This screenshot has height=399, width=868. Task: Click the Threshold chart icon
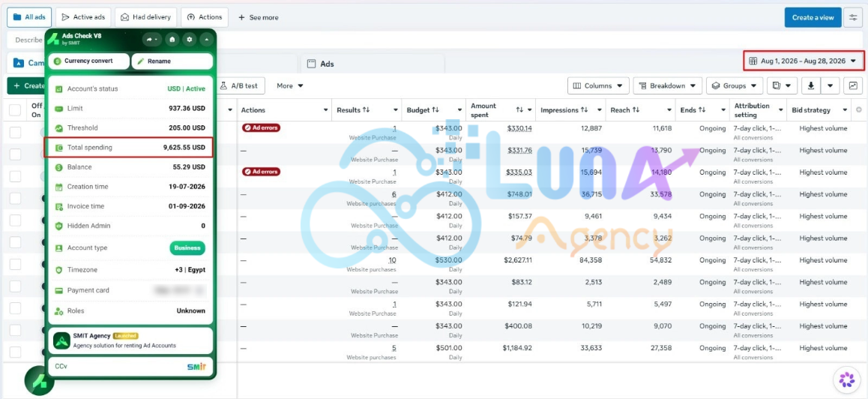58,128
